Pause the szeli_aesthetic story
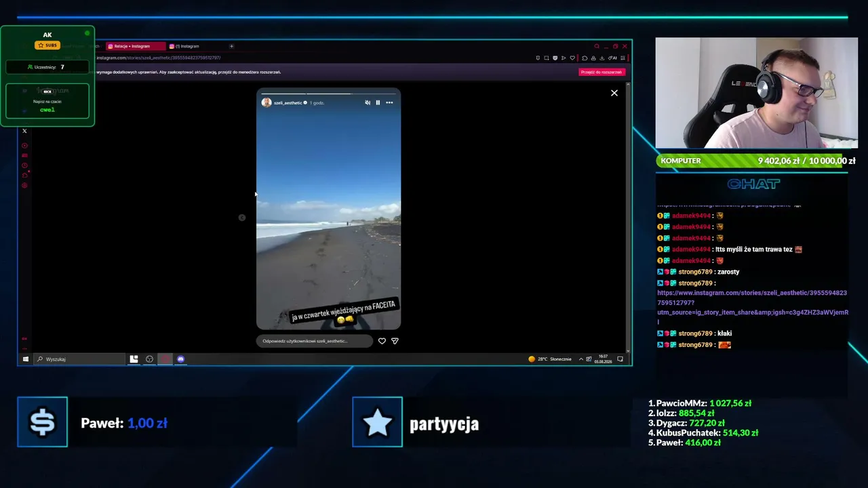Viewport: 868px width, 488px height. [378, 102]
